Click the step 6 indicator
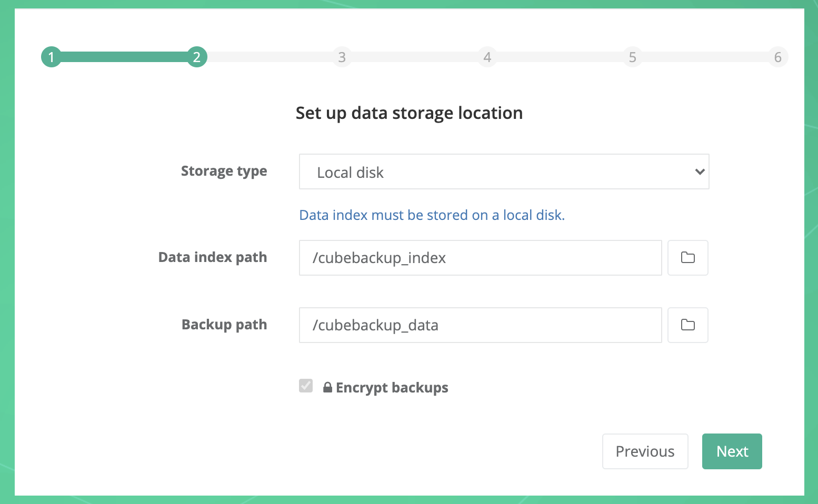The height and width of the screenshot is (504, 818). [777, 57]
